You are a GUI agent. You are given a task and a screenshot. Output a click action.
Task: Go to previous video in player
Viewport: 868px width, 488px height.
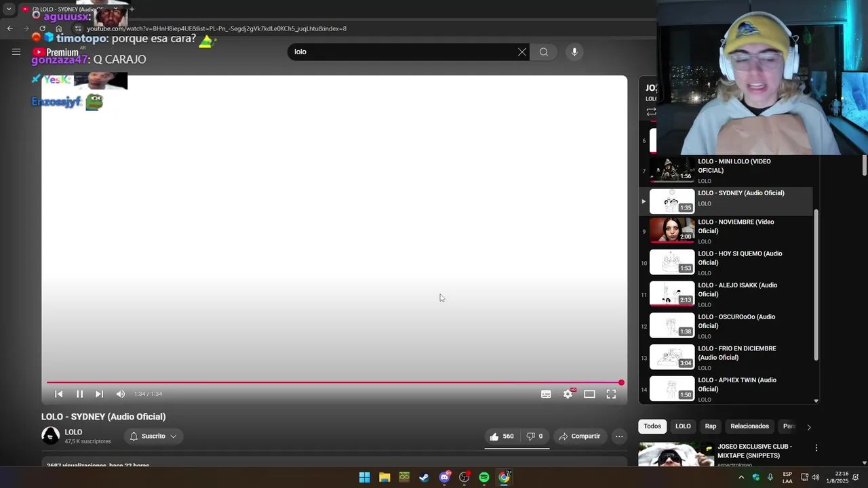59,394
